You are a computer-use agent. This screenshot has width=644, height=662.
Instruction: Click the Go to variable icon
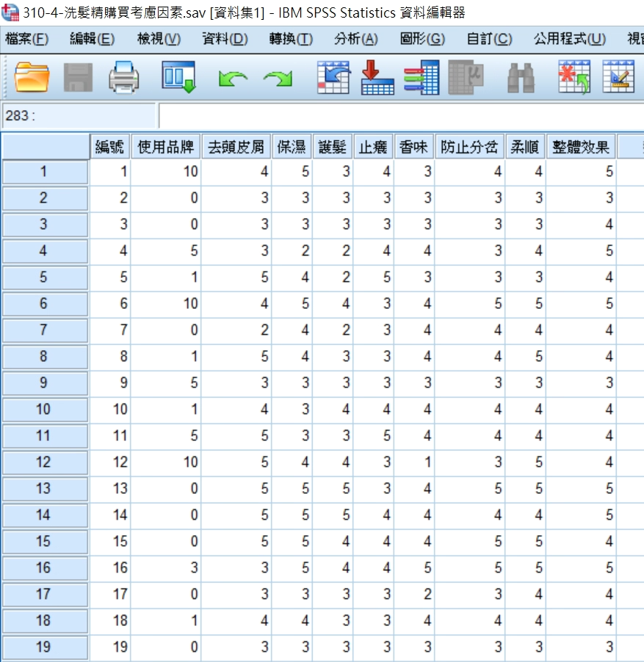(x=377, y=76)
